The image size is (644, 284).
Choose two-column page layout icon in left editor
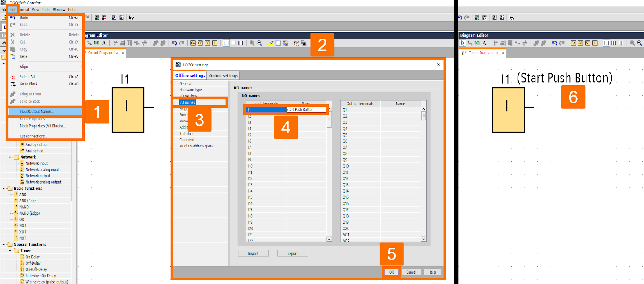pyautogui.click(x=233, y=43)
